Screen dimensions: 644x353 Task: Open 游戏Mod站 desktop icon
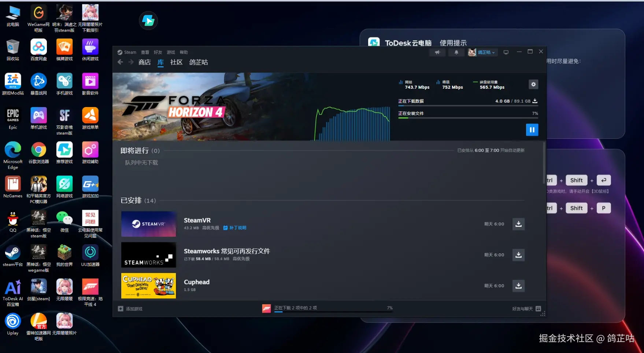(13, 84)
